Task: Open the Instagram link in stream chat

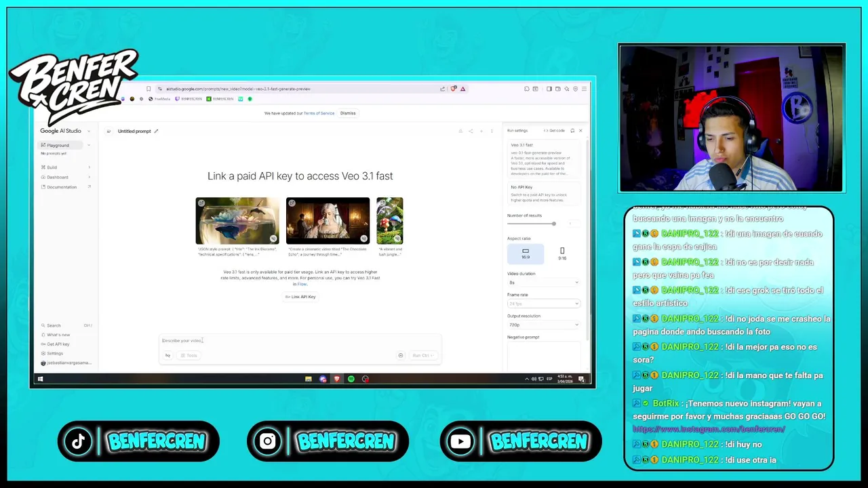Action: (709, 429)
